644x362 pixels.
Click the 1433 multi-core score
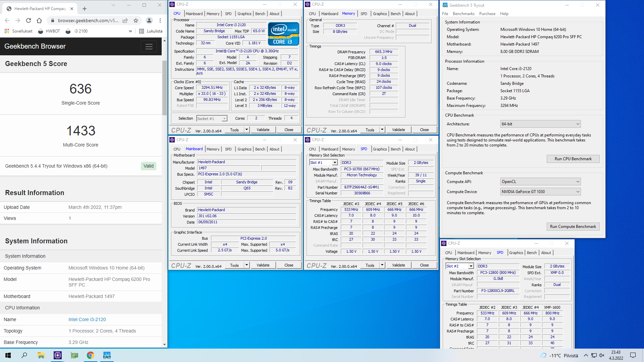[x=80, y=131]
